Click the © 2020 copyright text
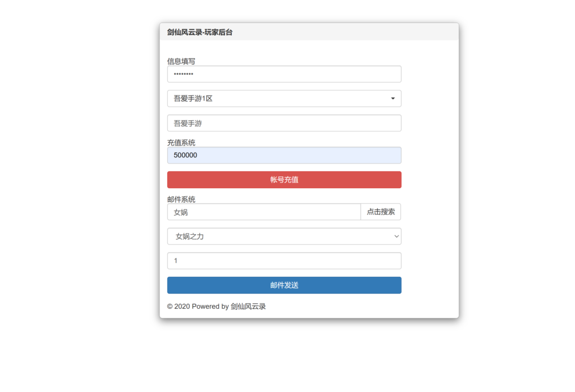Screen dimensions: 575x392 tap(178, 307)
